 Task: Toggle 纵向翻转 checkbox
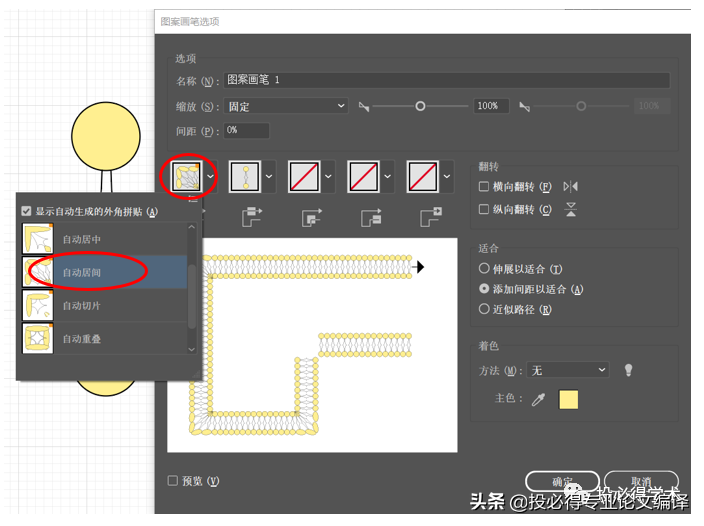click(x=484, y=209)
